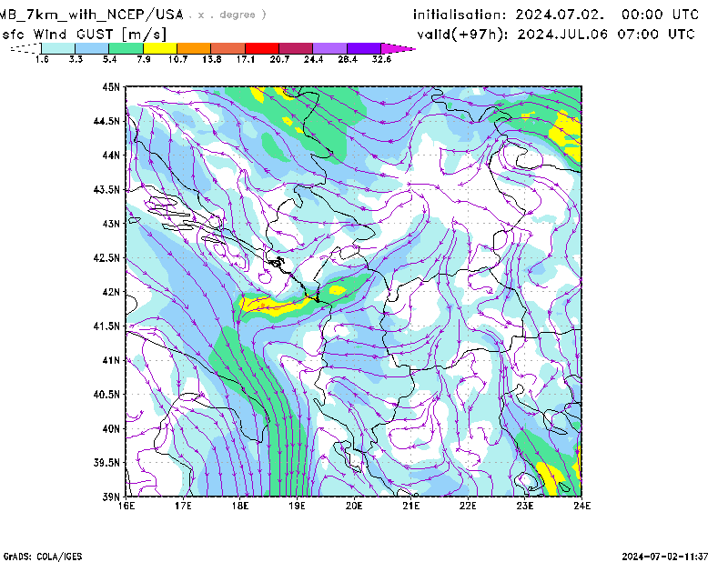Click the magenta arrow end of legend
728x562 pixels.
click(x=398, y=48)
